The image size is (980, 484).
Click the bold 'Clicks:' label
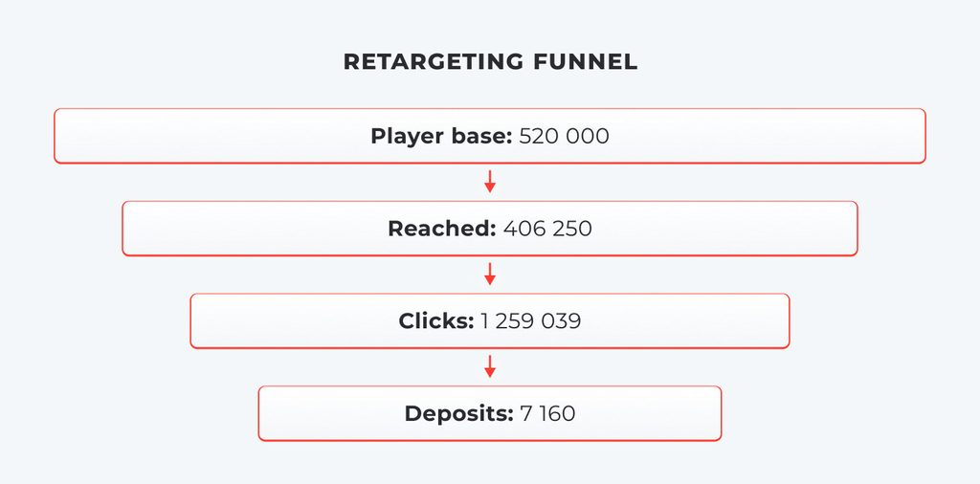point(436,321)
